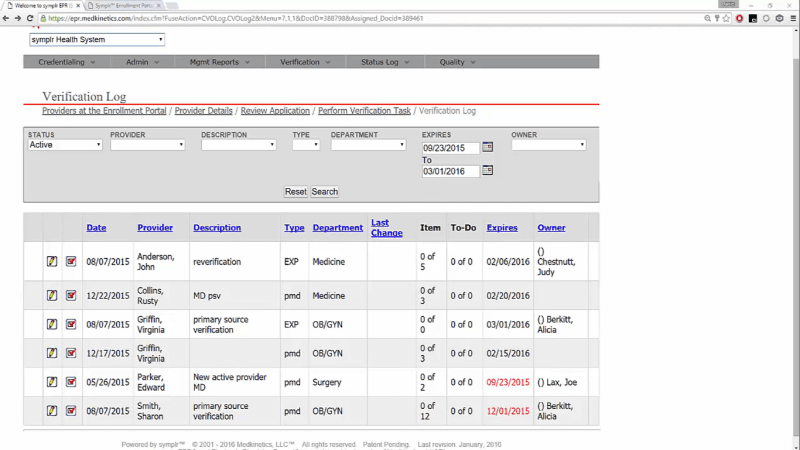Open the Credentialing menu
The image size is (800, 450).
(67, 62)
